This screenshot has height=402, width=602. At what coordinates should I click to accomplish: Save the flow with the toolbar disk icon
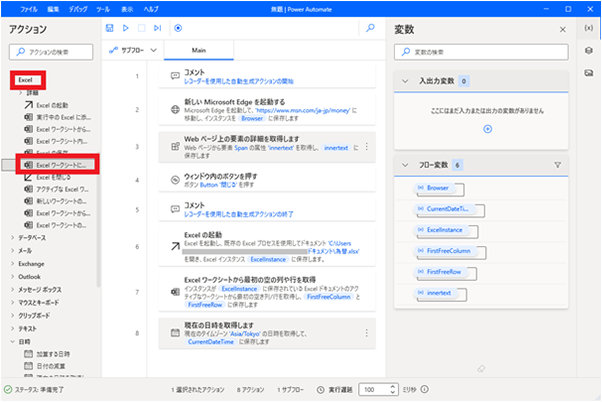(x=109, y=28)
